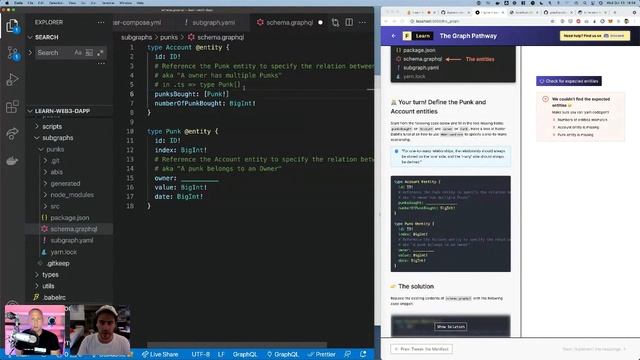This screenshot has height=360, width=640.
Task: Select the schema.graphql editor tab
Action: pos(289,22)
